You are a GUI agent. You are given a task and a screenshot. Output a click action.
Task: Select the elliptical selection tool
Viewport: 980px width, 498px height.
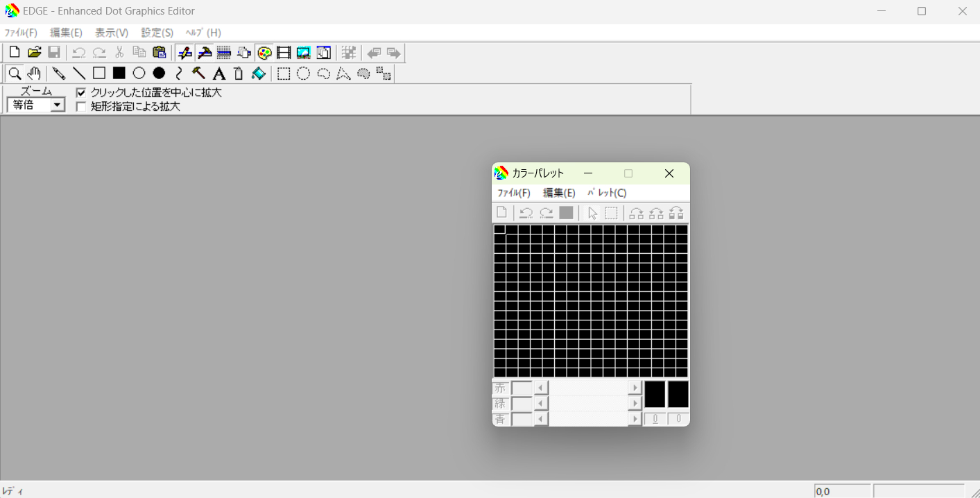[x=304, y=74]
